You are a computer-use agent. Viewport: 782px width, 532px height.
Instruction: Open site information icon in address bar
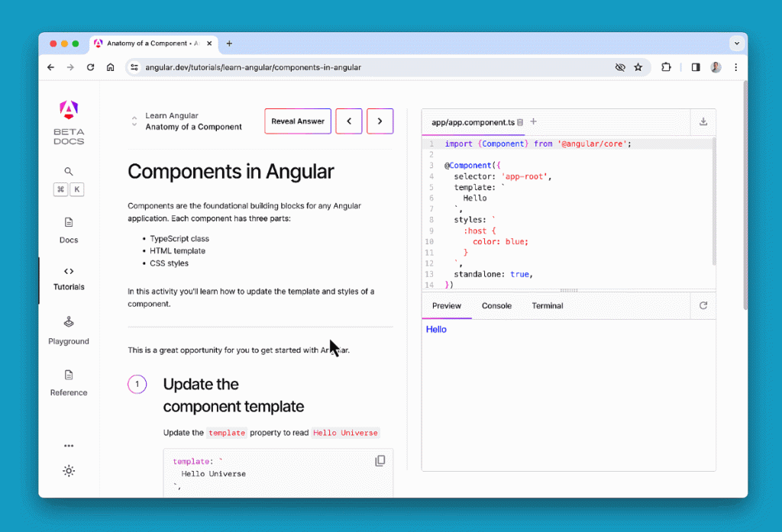pyautogui.click(x=134, y=67)
